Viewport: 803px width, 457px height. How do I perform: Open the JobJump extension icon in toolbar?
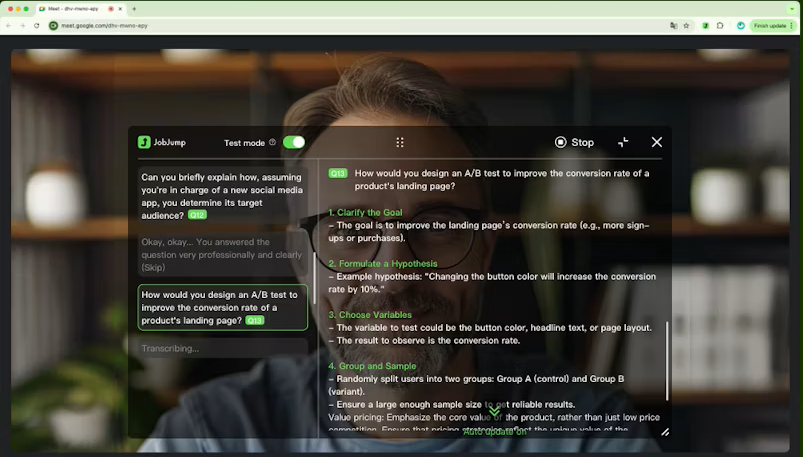tap(705, 26)
